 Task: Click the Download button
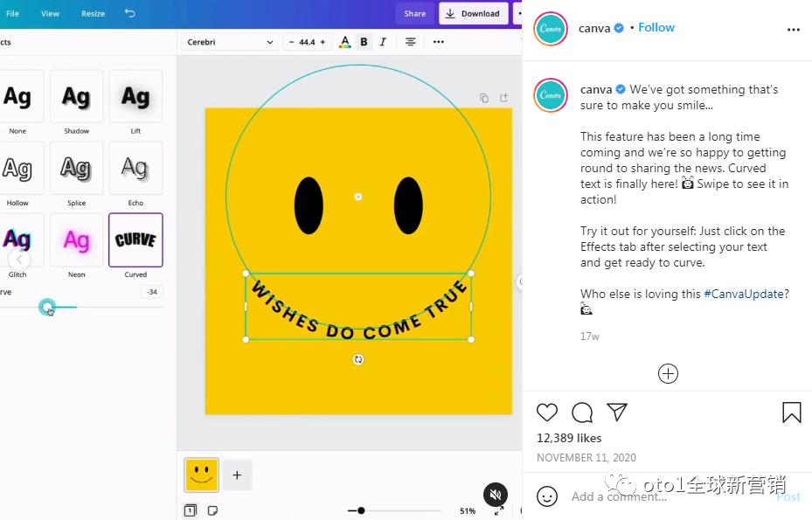[473, 13]
